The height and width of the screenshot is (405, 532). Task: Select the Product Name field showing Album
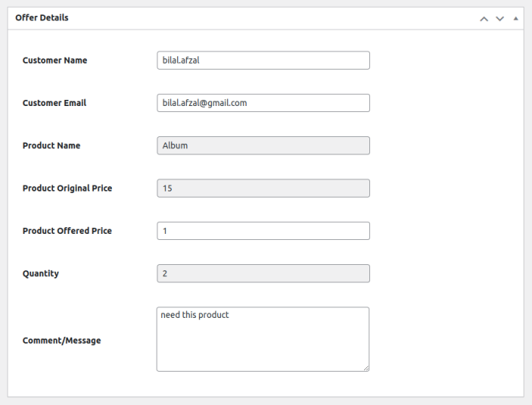tap(263, 145)
